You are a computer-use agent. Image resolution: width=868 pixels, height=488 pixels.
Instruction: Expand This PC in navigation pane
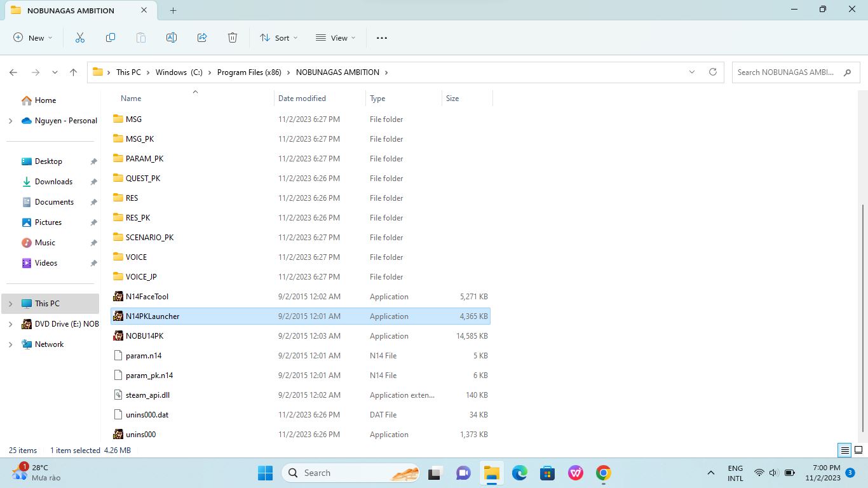coord(10,304)
